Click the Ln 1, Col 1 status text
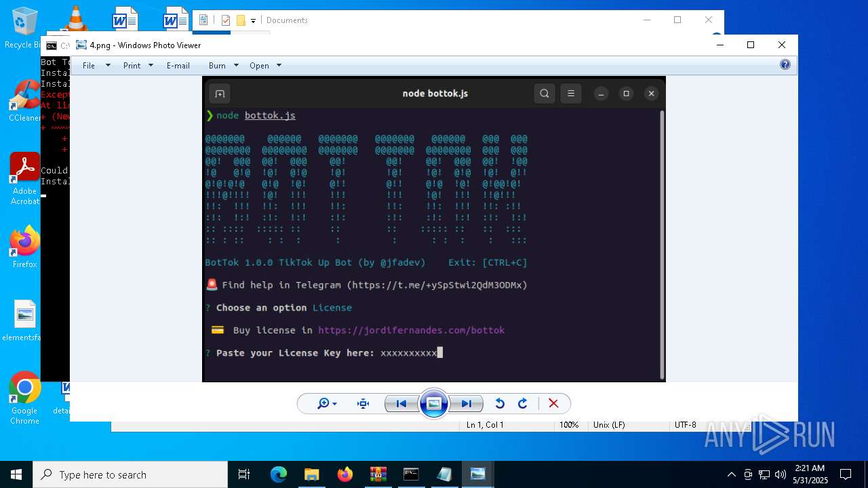The height and width of the screenshot is (488, 868). point(485,425)
